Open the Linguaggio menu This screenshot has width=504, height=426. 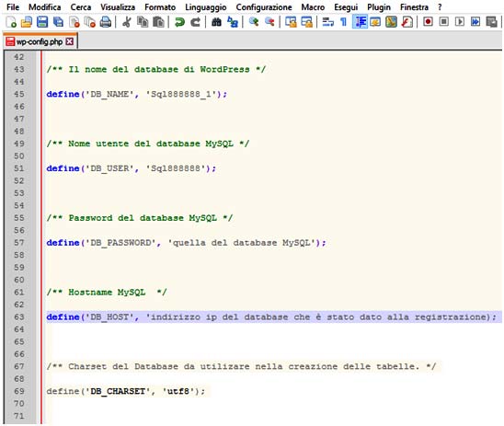pyautogui.click(x=206, y=7)
